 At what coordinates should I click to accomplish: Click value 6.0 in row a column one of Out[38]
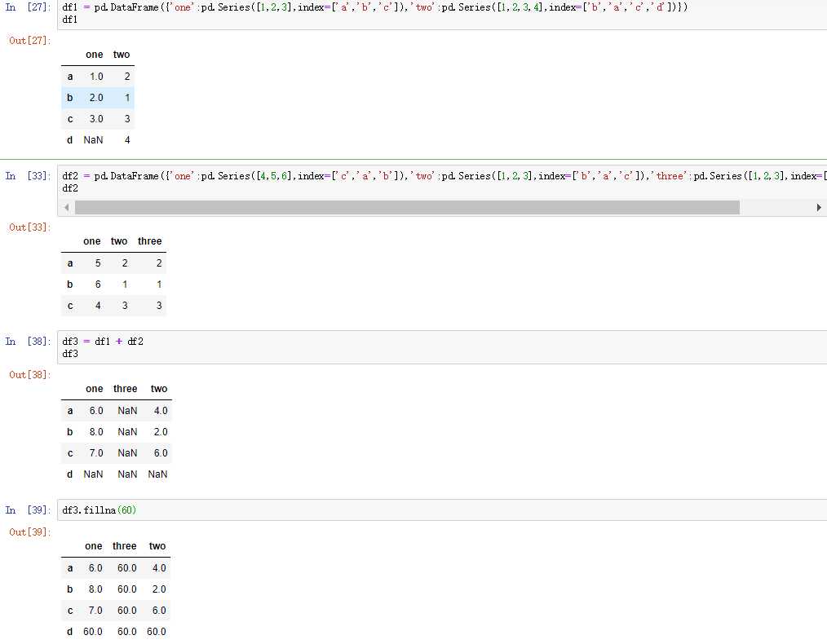pos(96,411)
